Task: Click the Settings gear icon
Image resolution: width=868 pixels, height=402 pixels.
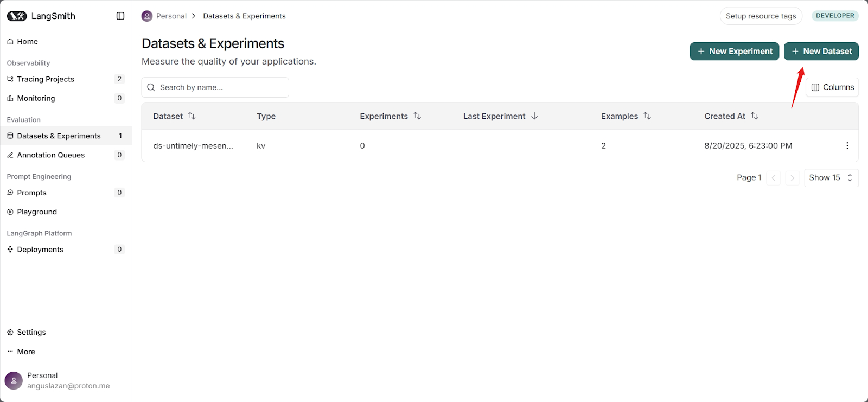Action: click(x=10, y=333)
